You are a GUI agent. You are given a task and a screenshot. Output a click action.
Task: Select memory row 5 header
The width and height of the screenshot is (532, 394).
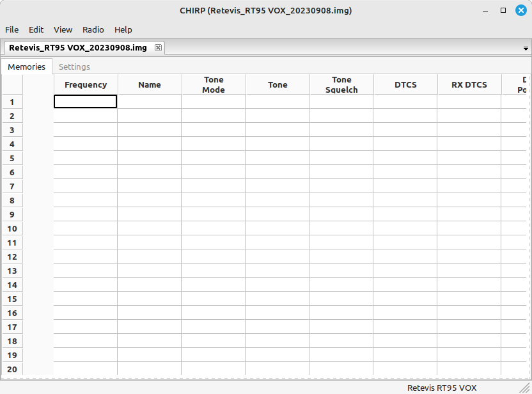coord(12,158)
